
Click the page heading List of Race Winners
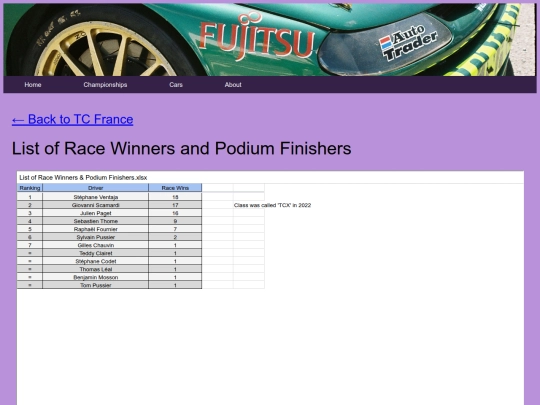coord(181,148)
